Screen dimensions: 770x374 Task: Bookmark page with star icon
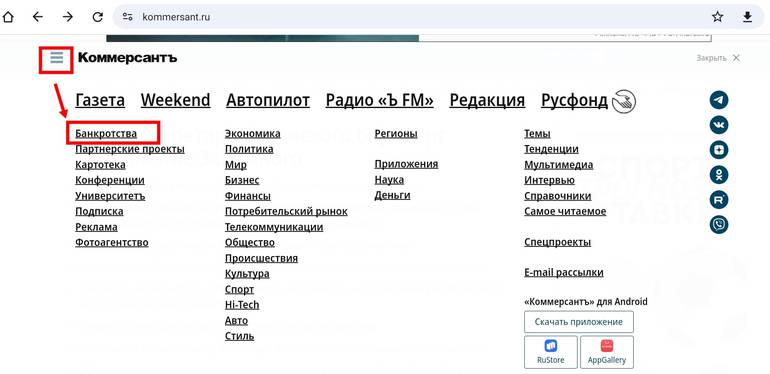pyautogui.click(x=717, y=17)
